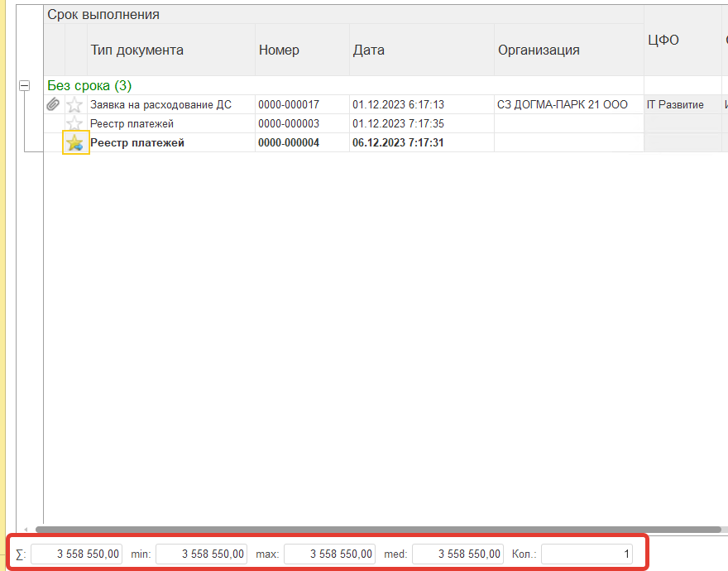
Task: Toggle star on Заявка на расходование ДС row
Action: [x=75, y=104]
